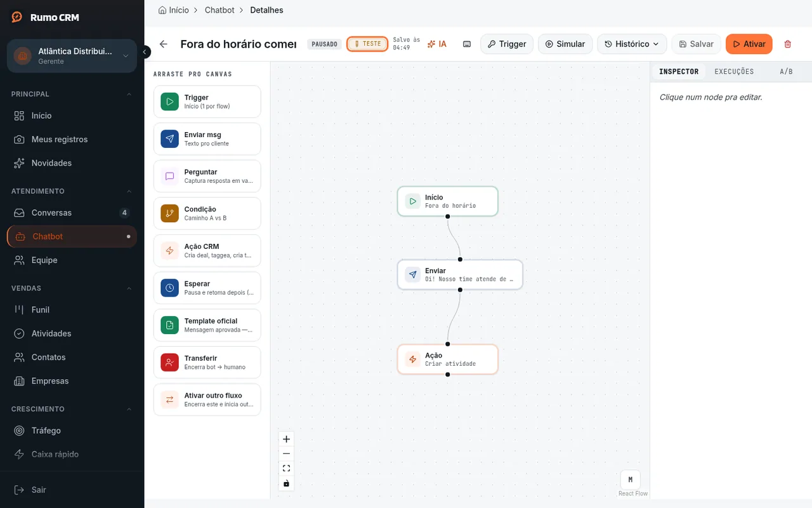Select the Enviar node on canvas
The width and height of the screenshot is (812, 508).
(460, 274)
